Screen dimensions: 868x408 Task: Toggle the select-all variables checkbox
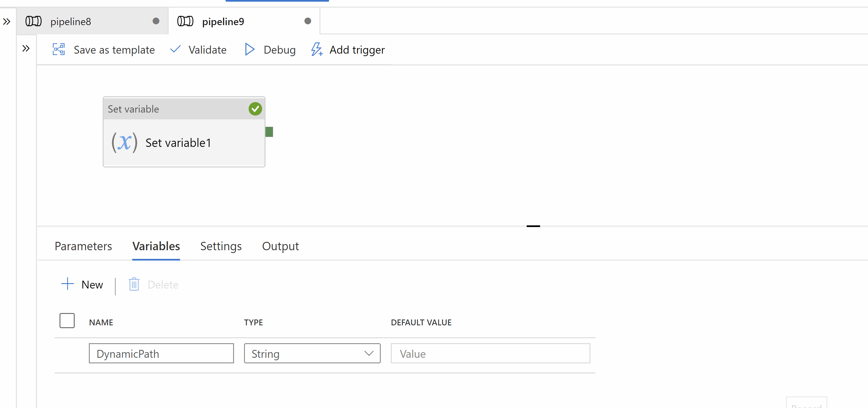coord(67,321)
